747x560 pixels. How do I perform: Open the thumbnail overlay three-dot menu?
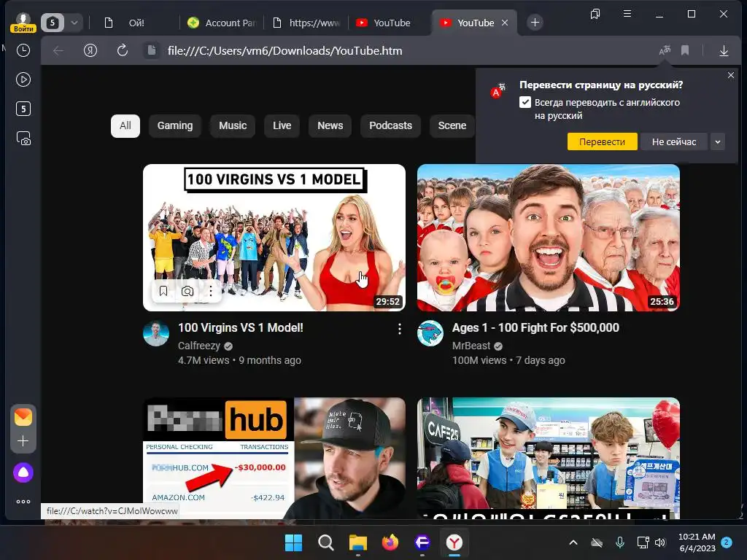(x=211, y=291)
